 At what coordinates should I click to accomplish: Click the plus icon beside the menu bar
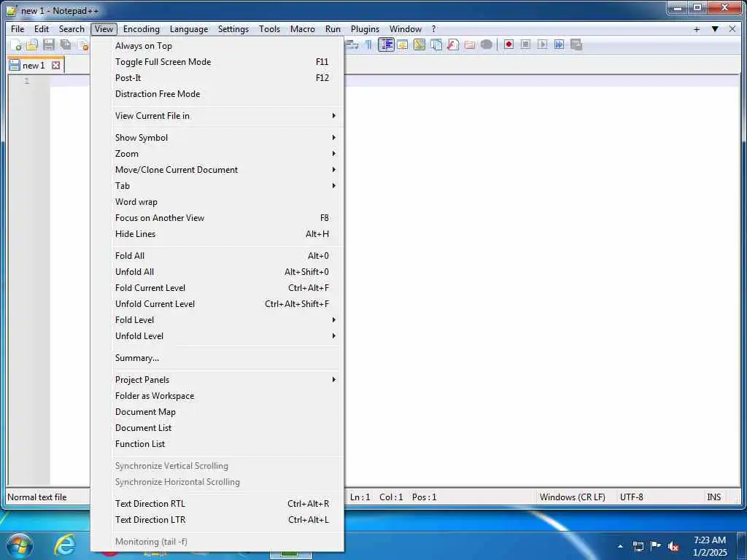(697, 29)
